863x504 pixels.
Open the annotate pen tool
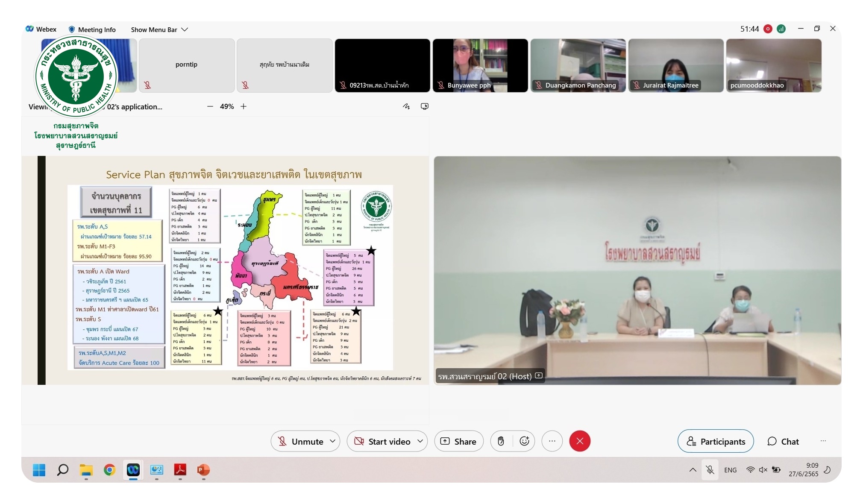pos(406,106)
